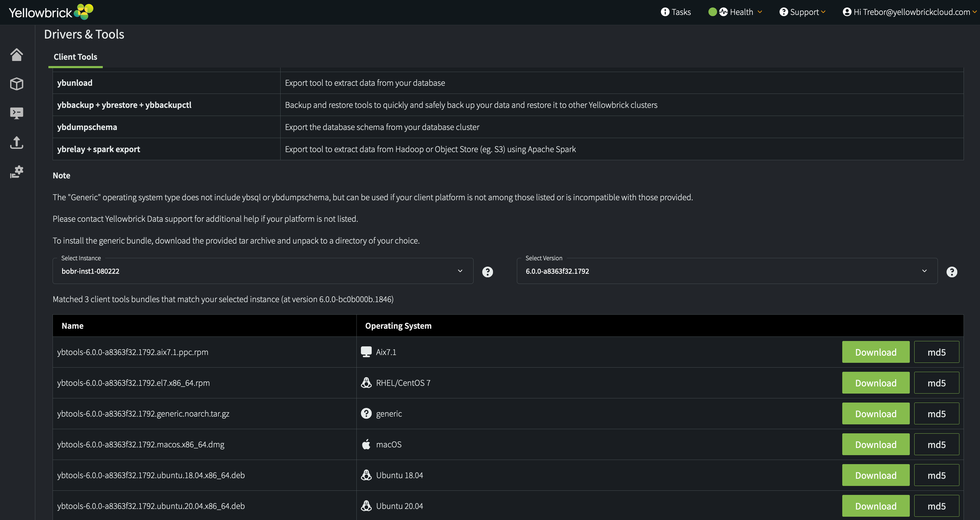Open the query console icon in sidebar
The image size is (980, 520).
coord(17,113)
